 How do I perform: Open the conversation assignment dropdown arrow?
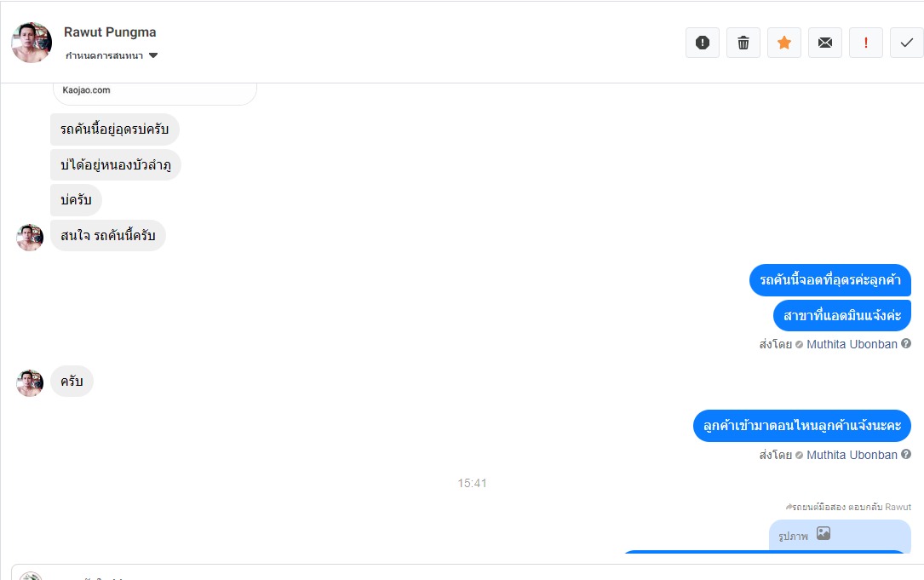[153, 56]
